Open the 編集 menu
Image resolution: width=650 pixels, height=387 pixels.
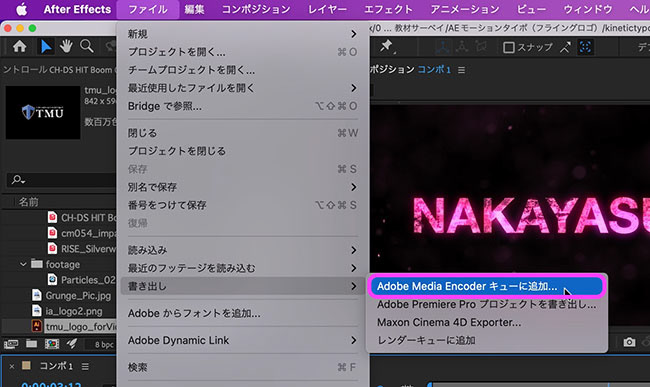[194, 9]
